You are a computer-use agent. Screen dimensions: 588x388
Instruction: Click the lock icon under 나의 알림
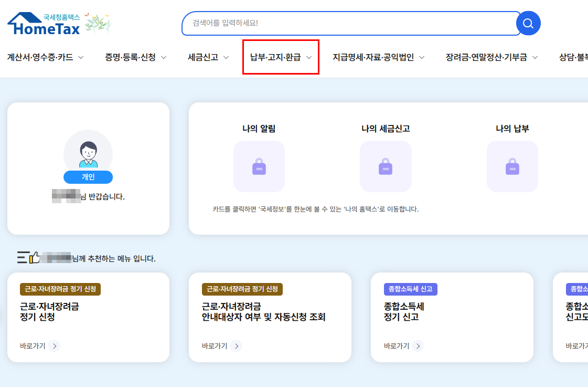(x=259, y=166)
